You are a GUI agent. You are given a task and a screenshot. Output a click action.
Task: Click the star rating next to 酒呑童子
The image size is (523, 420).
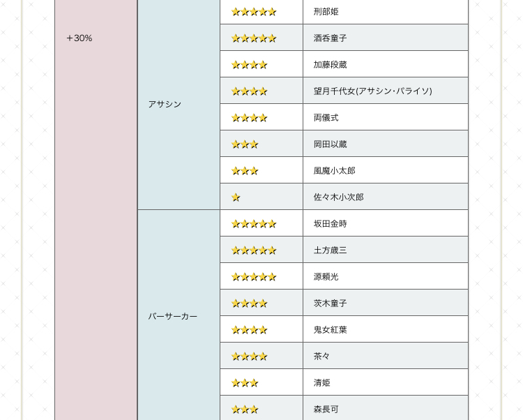(x=254, y=38)
